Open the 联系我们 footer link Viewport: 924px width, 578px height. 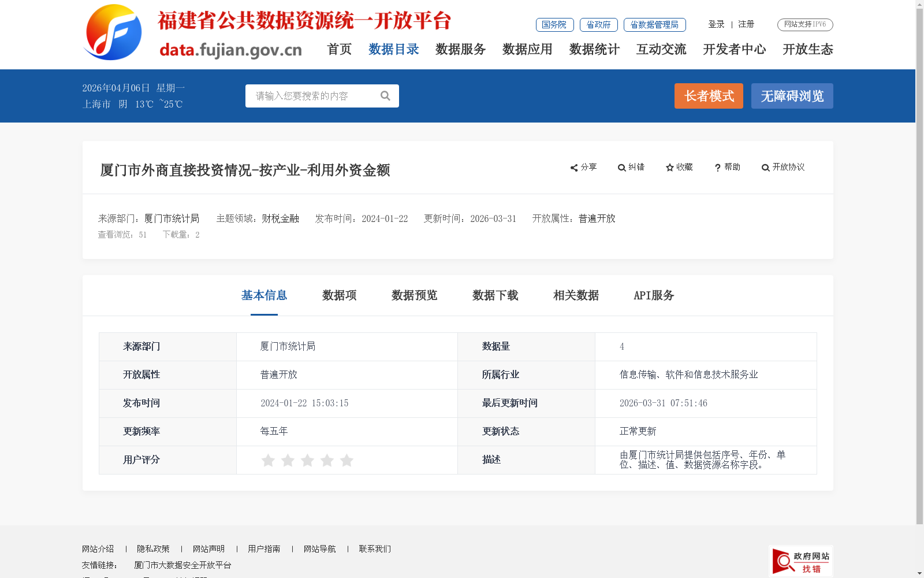point(375,549)
